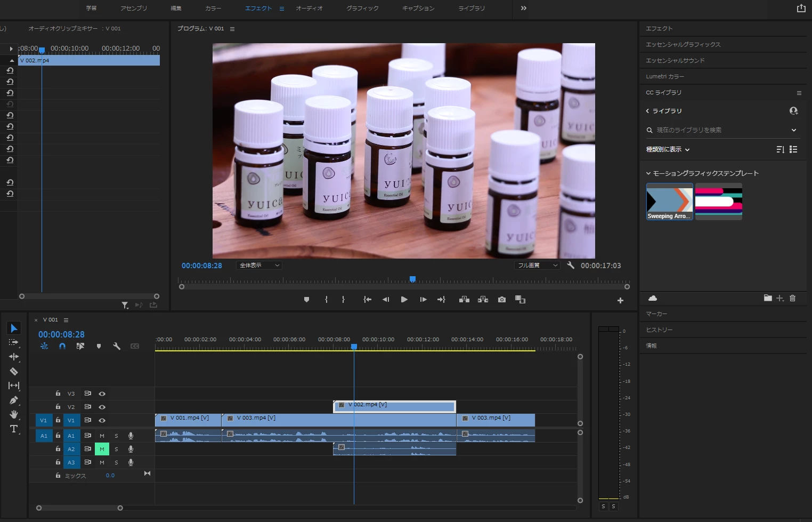Click Mark In button in program monitor
812x522 pixels.
(x=326, y=300)
